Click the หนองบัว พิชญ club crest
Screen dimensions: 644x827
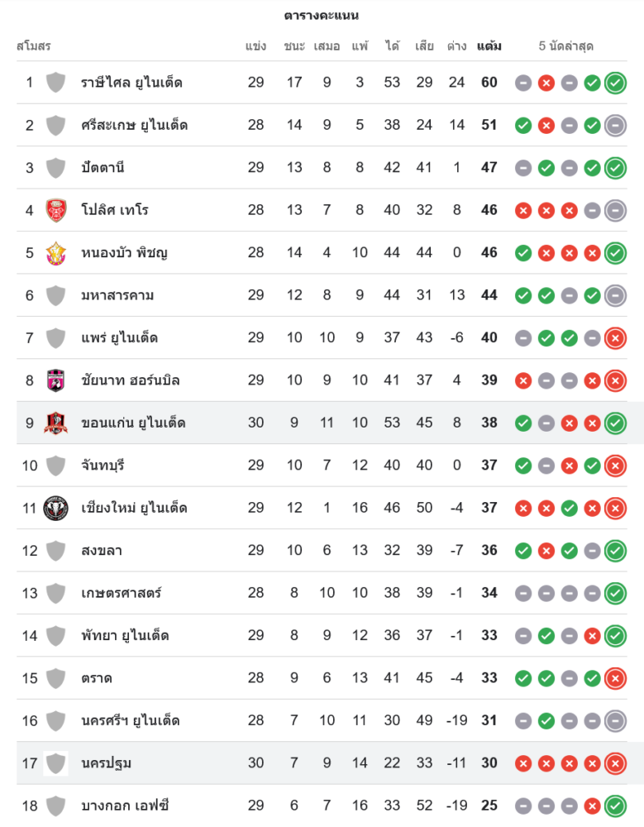pyautogui.click(x=55, y=252)
